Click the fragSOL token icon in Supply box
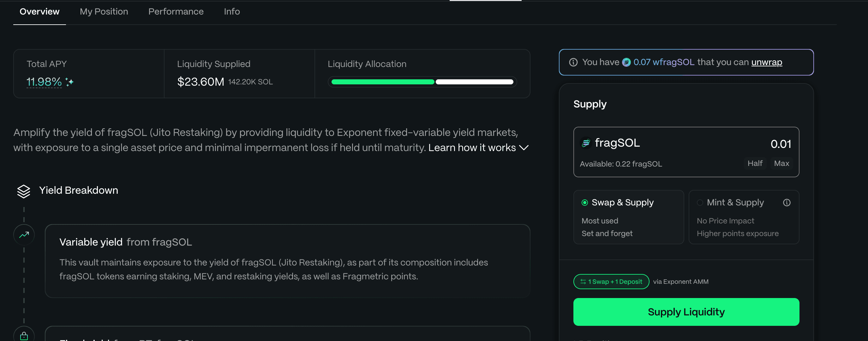Image resolution: width=868 pixels, height=341 pixels. 586,143
